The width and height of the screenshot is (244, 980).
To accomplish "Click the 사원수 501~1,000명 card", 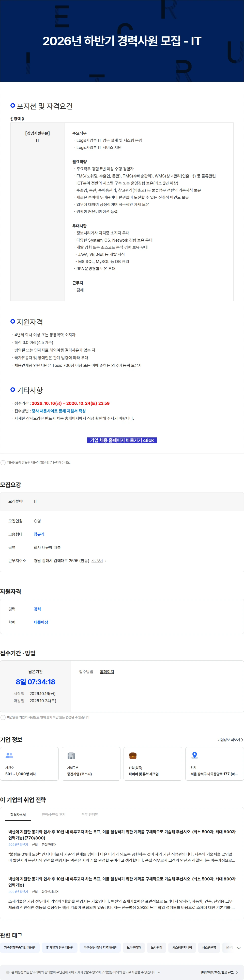I will [x=30, y=764].
